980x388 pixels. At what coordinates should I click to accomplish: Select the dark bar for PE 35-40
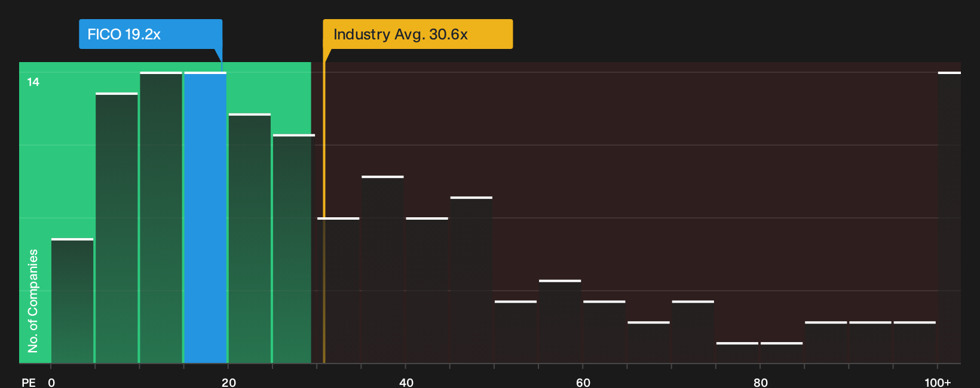[x=382, y=270]
